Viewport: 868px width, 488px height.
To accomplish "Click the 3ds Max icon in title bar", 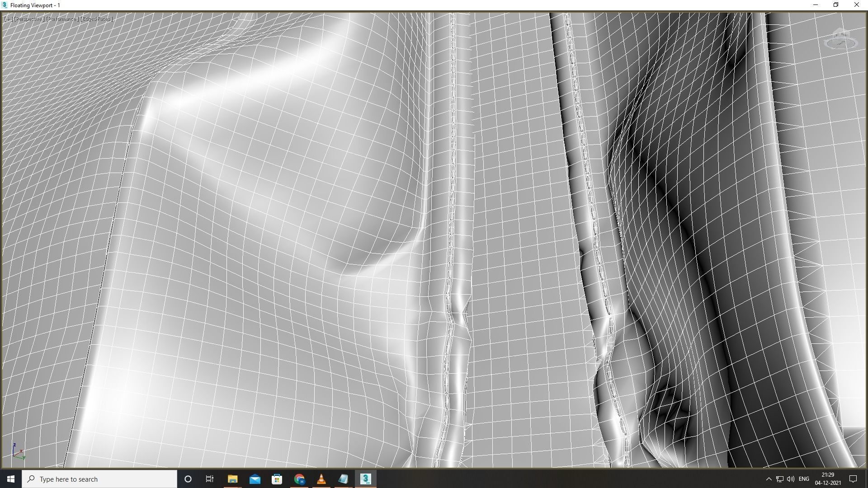I will tap(5, 5).
